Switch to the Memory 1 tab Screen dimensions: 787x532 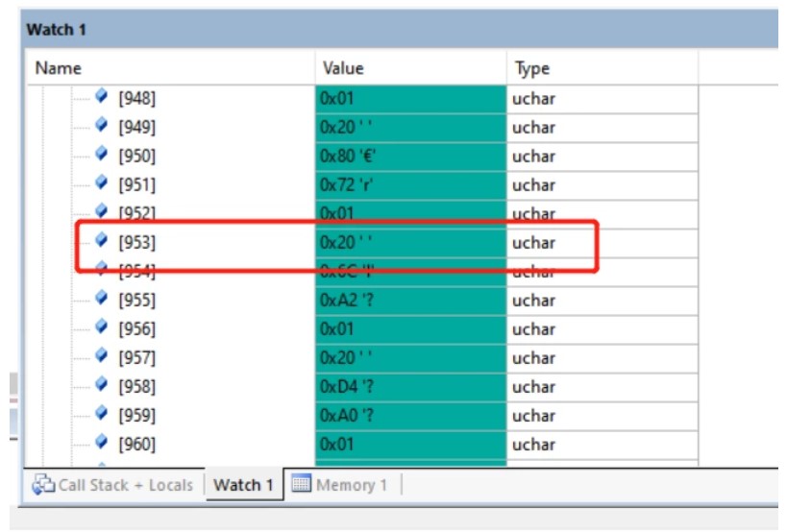(339, 484)
